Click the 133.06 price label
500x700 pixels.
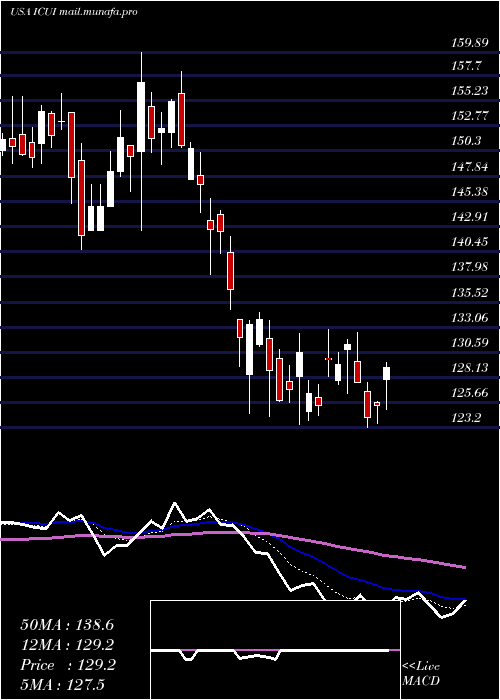pos(471,318)
